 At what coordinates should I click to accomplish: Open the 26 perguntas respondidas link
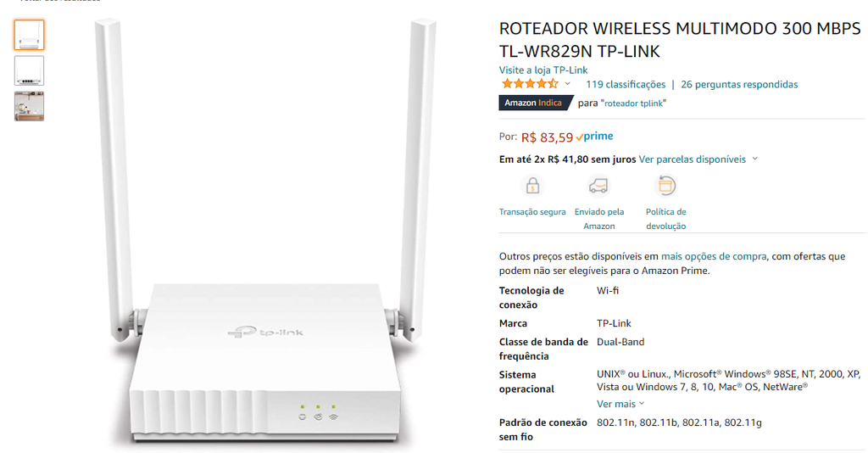(x=739, y=84)
